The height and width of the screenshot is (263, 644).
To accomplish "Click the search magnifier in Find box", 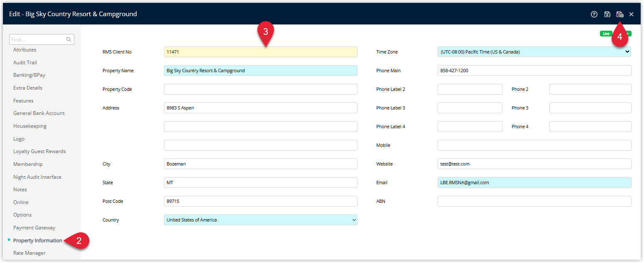I will 69,39.
